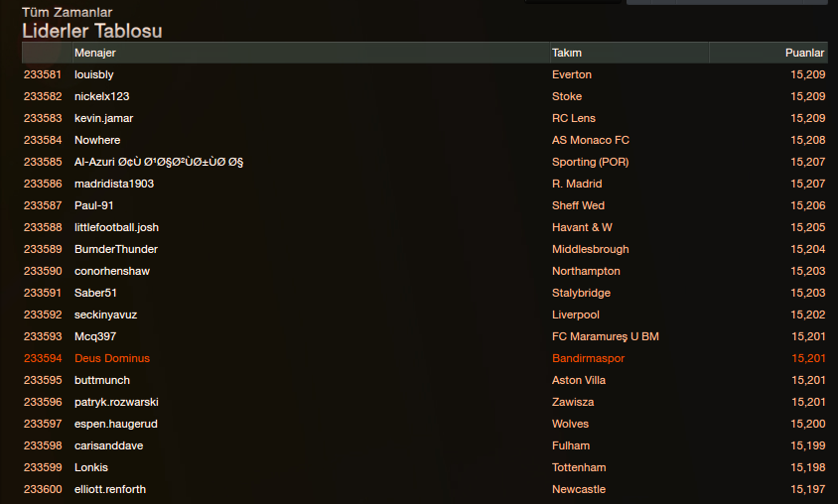Select manager buttmunch
The height and width of the screenshot is (504, 838).
point(102,381)
